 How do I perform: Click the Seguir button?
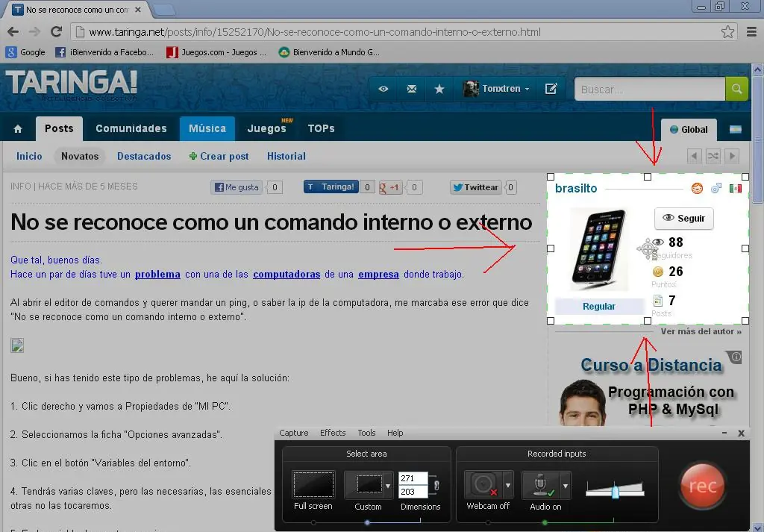tap(684, 219)
